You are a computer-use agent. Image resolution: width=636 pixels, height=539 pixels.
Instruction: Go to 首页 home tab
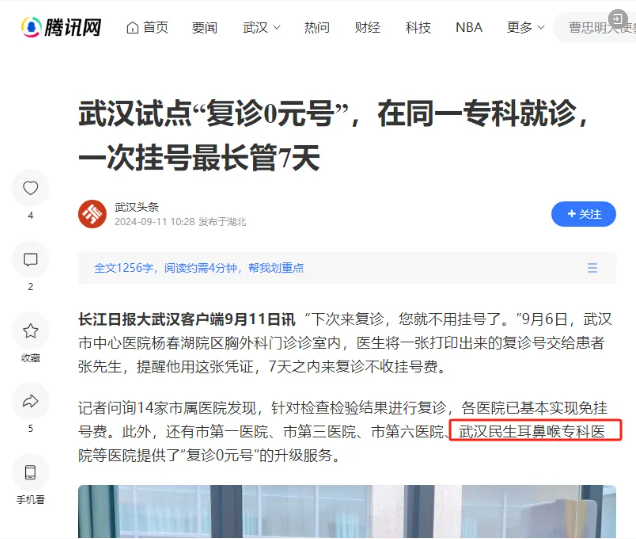(x=147, y=28)
